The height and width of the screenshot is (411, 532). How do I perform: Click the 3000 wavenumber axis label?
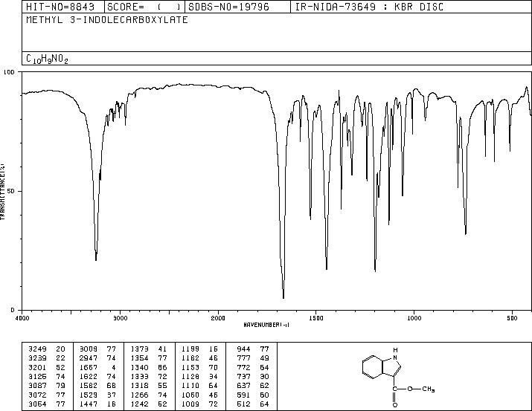pyautogui.click(x=120, y=318)
